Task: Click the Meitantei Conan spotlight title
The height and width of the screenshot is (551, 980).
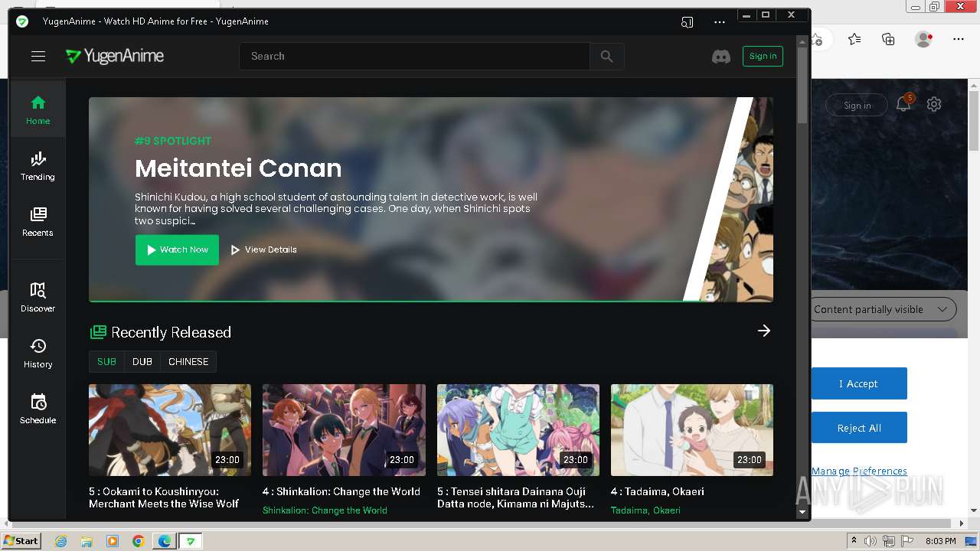Action: [x=238, y=168]
